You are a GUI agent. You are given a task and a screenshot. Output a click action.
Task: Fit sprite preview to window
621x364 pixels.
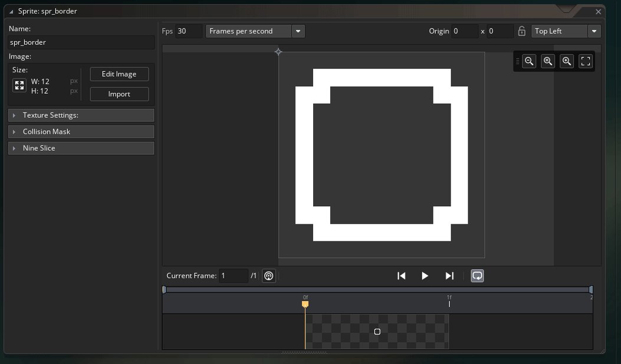(586, 61)
